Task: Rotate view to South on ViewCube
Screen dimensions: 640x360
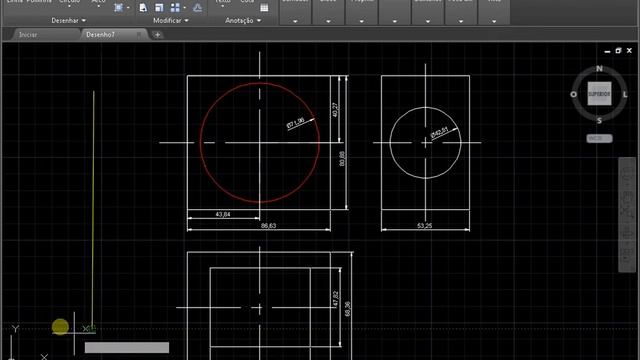Action: click(599, 120)
